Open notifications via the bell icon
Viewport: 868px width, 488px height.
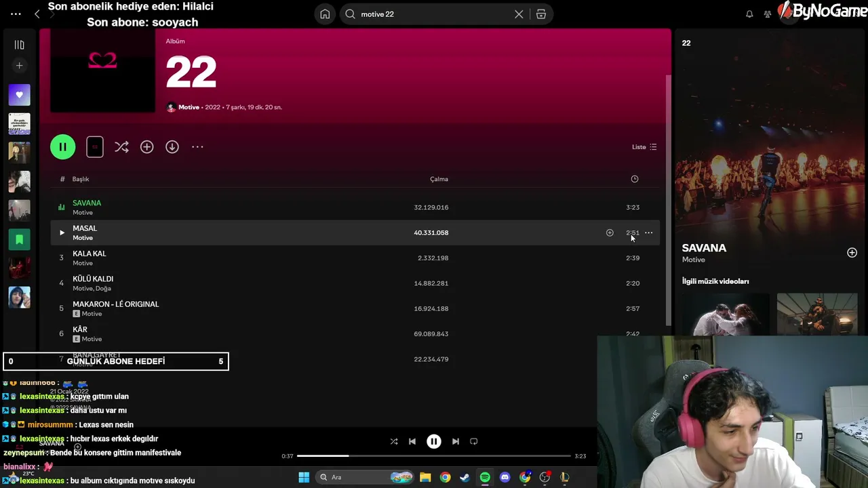pyautogui.click(x=749, y=14)
